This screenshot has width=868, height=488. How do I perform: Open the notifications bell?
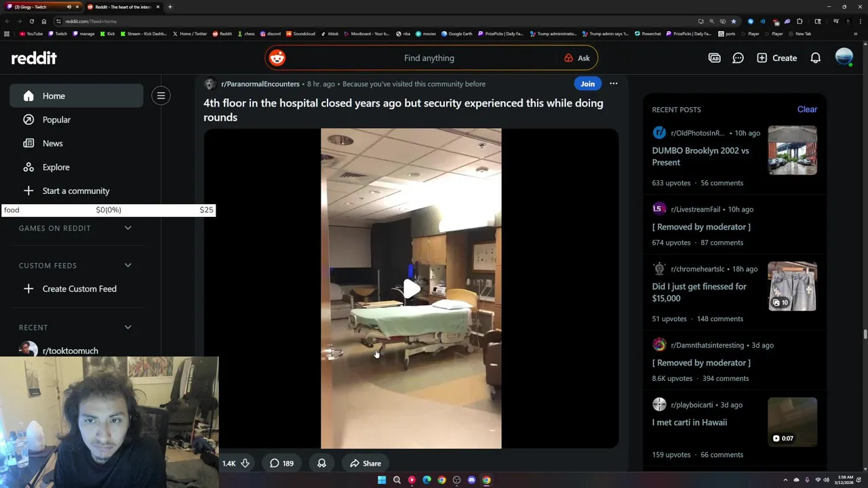pyautogui.click(x=816, y=58)
